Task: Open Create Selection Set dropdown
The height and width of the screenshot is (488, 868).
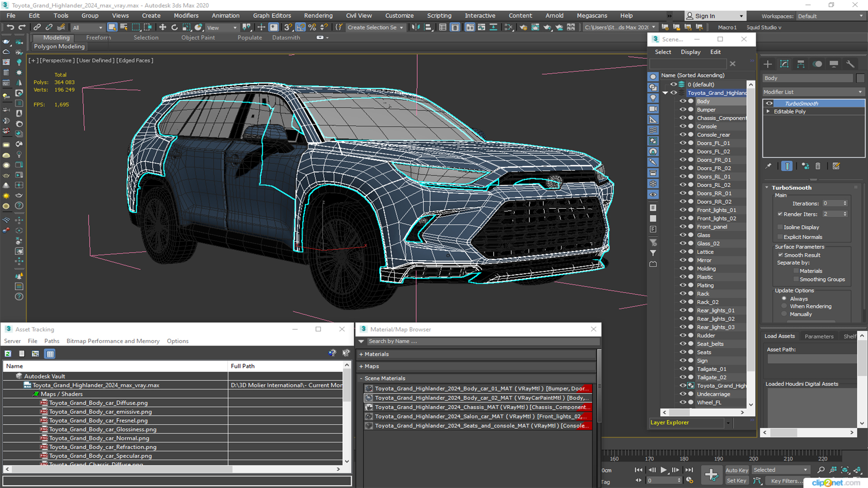Action: tap(375, 28)
